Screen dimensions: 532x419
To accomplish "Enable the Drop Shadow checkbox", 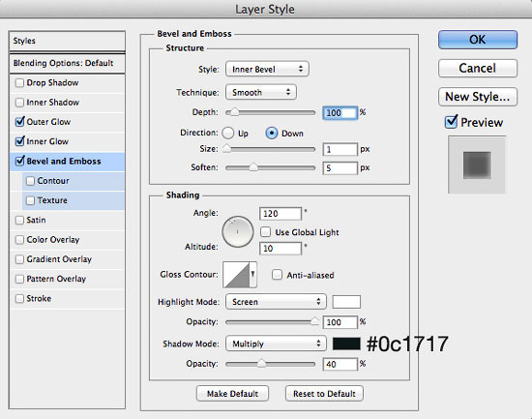I will [x=19, y=82].
